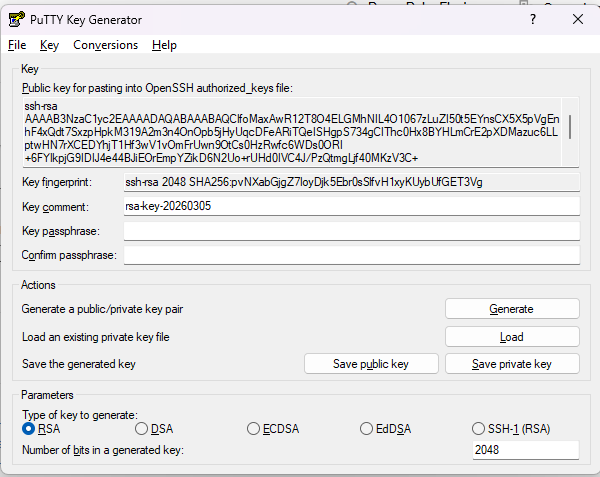Pick the EdDSA key type radio button
Viewport: 600px width, 477px height.
coord(367,429)
